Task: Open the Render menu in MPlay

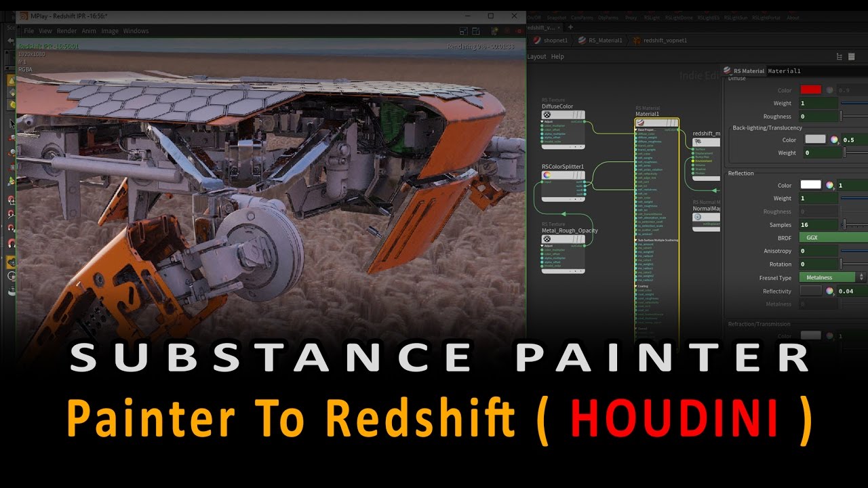Action: click(67, 30)
